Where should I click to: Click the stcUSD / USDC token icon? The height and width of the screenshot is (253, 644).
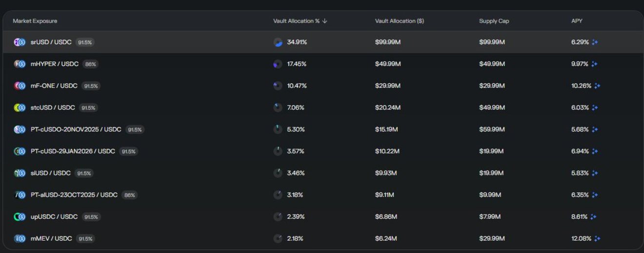pos(20,108)
